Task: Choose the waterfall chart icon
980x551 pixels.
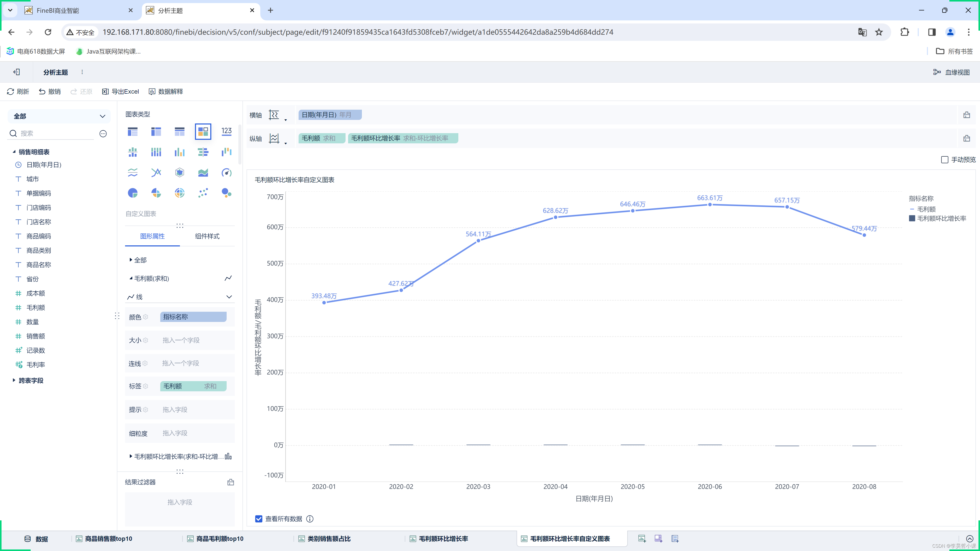Action: point(226,152)
